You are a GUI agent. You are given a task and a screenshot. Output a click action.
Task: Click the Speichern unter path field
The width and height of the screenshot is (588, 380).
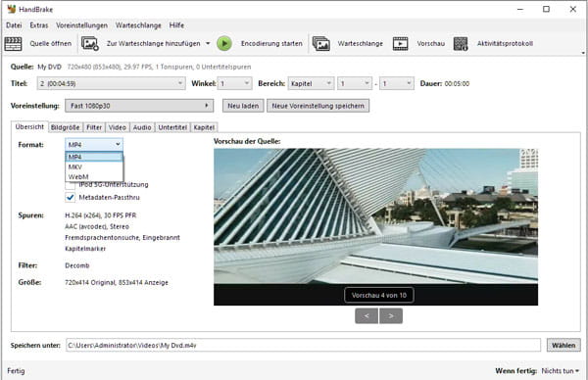point(303,345)
